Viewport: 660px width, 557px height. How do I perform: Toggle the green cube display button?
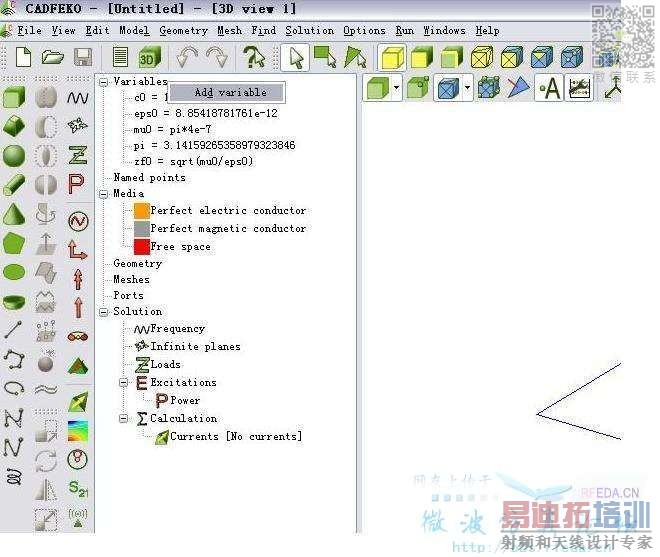[x=378, y=88]
